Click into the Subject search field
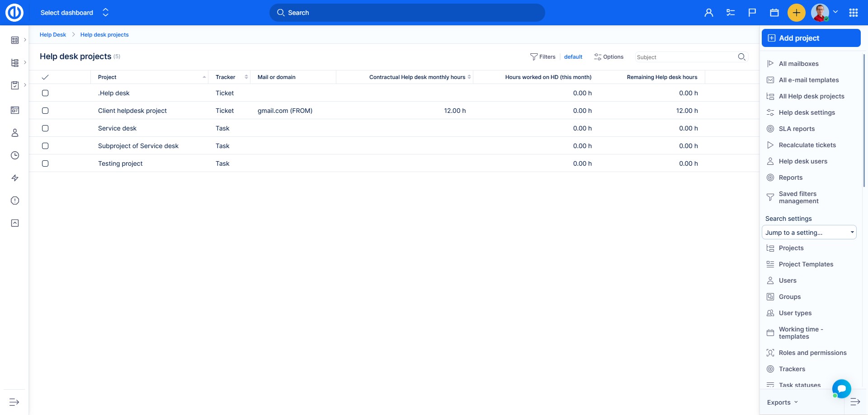 tap(684, 57)
